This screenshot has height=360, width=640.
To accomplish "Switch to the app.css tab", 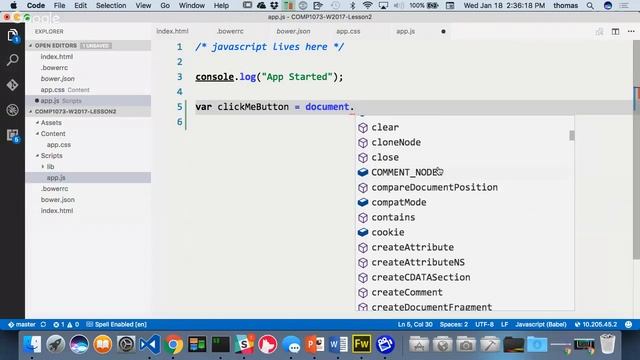I will click(x=348, y=31).
